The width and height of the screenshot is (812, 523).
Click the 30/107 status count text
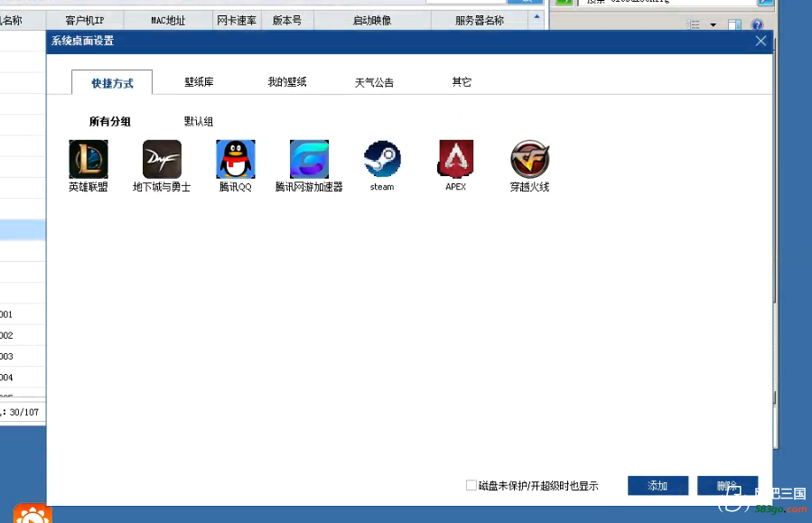[x=23, y=412]
